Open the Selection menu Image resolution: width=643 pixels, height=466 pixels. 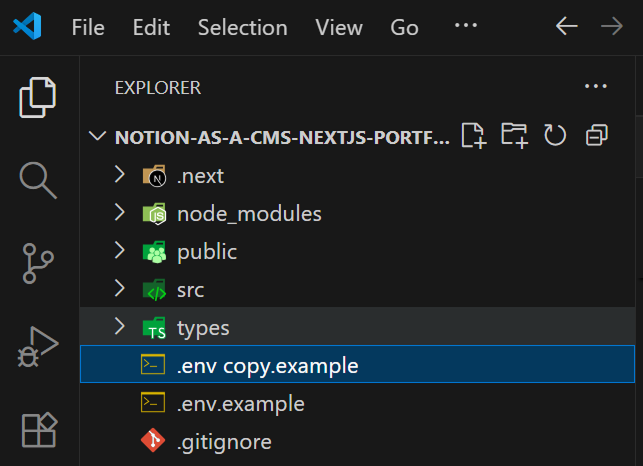click(244, 27)
